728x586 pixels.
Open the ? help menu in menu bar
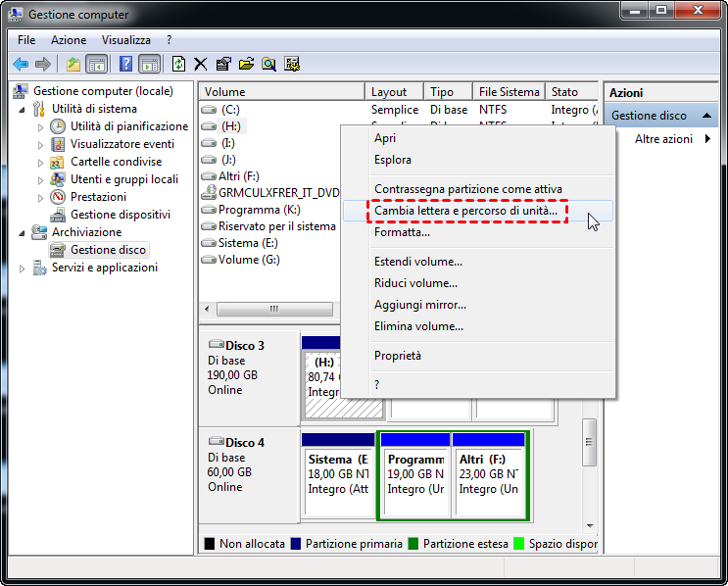169,40
